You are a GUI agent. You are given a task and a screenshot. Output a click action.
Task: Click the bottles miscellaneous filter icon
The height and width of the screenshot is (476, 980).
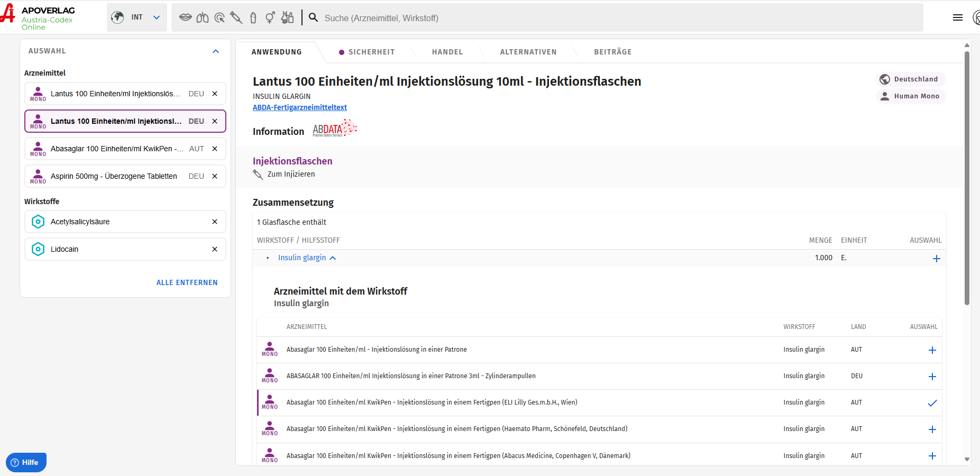(x=287, y=17)
